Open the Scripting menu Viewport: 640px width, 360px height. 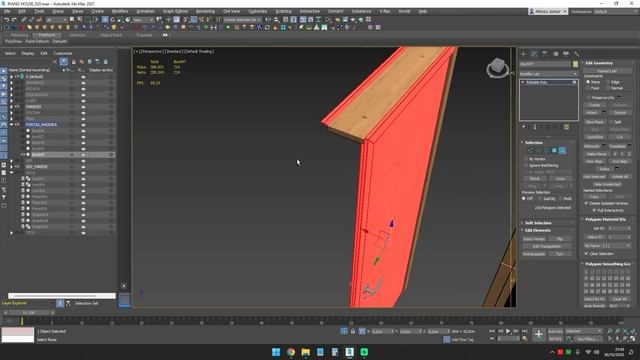(283, 11)
